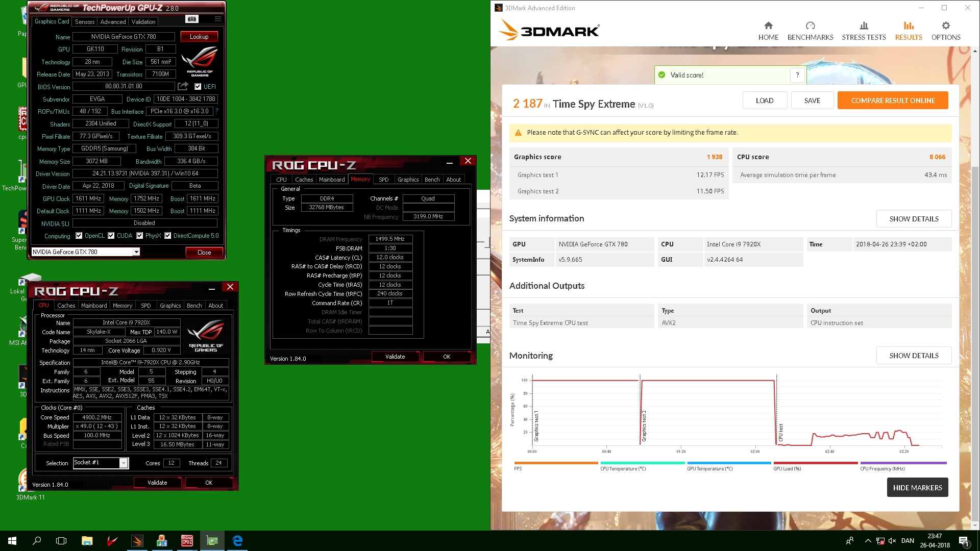Click Validate in the Memory CPU-Z window
Image resolution: width=980 pixels, height=551 pixels.
pyautogui.click(x=395, y=357)
